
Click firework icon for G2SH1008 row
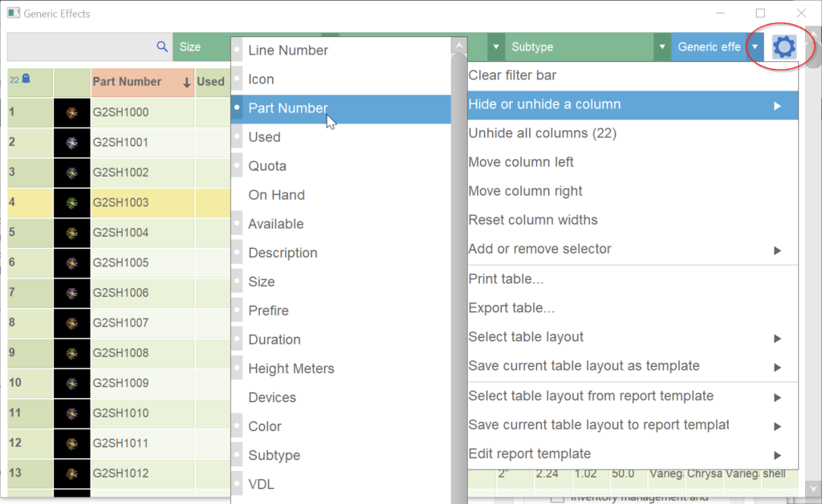72,353
